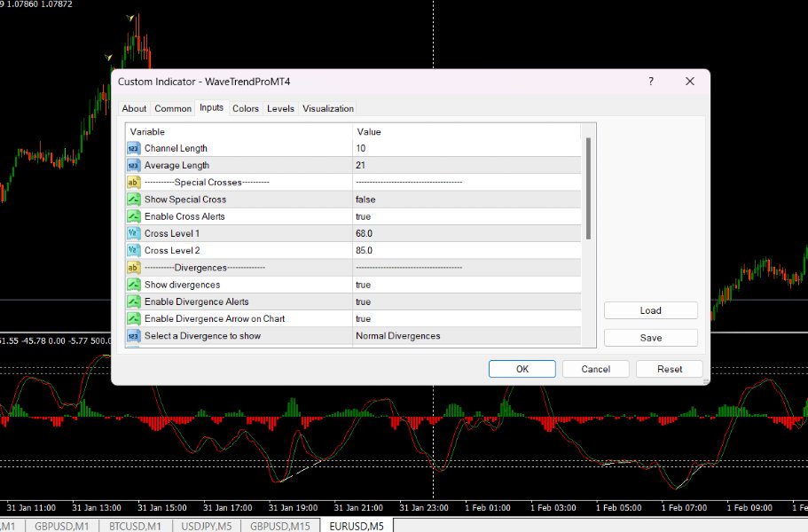Click the Select a Divergence to show icon

[x=133, y=336]
